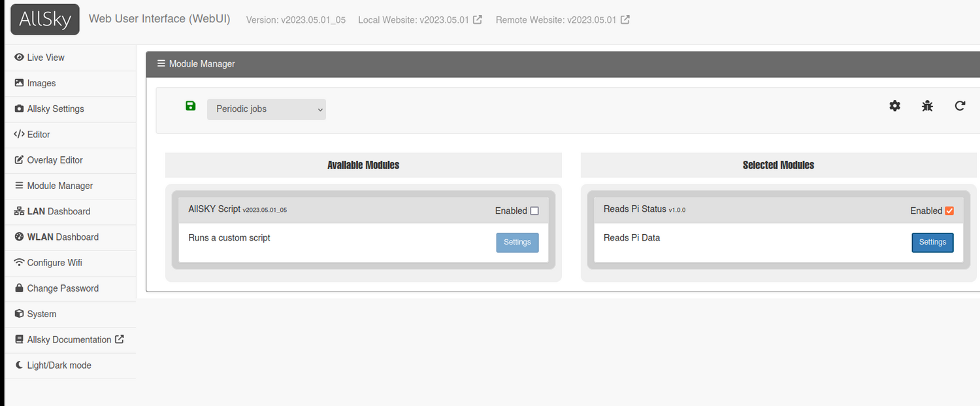Viewport: 980px width, 406px height.
Task: Click the Selected Modules column heading
Action: [x=779, y=165]
